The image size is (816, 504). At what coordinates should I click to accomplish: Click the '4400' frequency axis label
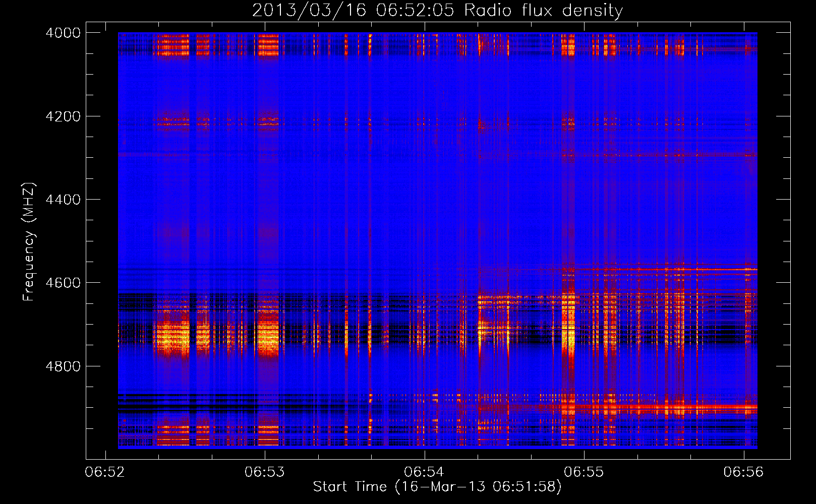pos(63,200)
